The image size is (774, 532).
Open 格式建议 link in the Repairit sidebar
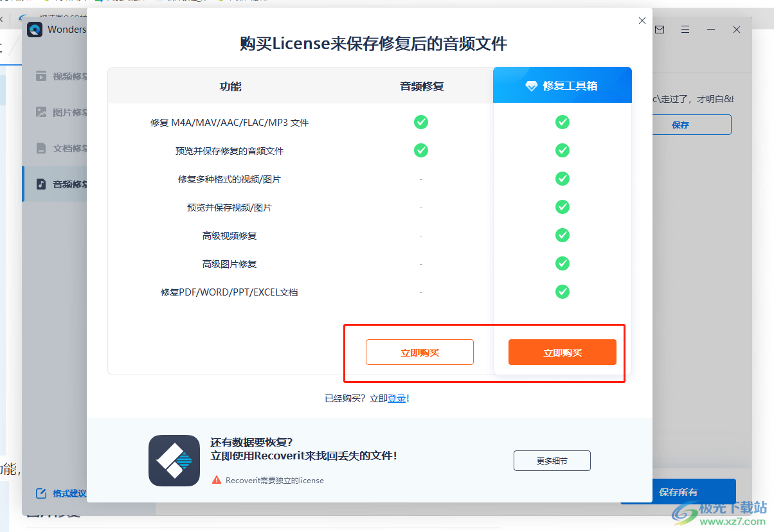click(69, 493)
